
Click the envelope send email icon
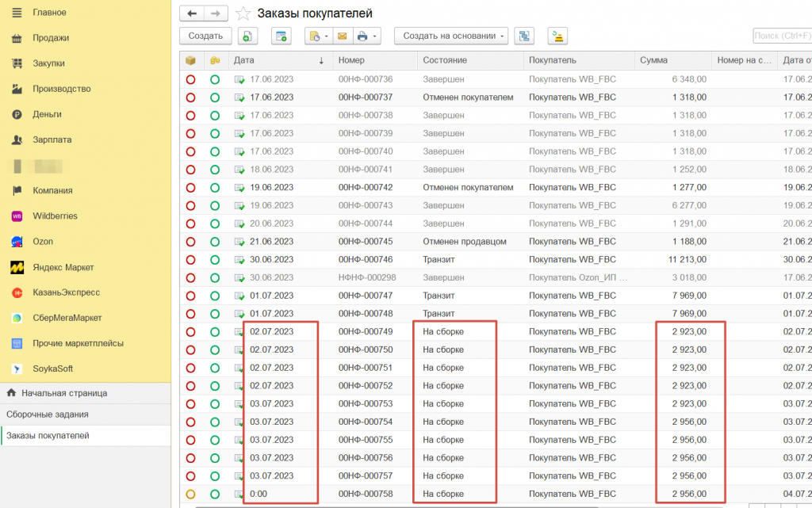pos(342,36)
